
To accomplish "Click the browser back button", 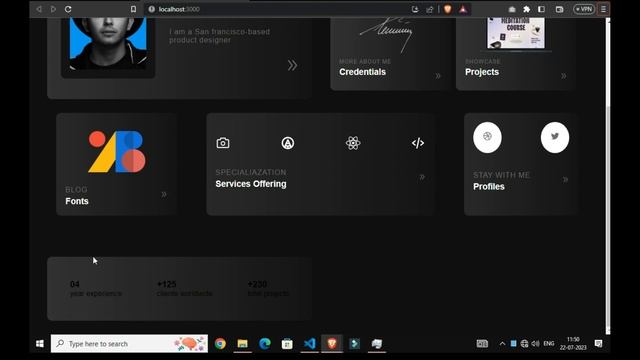I will (x=39, y=9).
